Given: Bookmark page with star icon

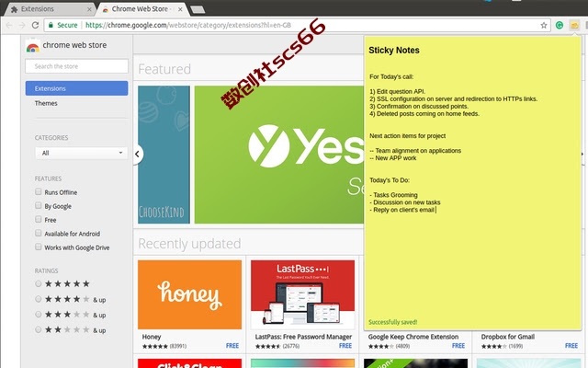Looking at the screenshot, I should [x=543, y=25].
